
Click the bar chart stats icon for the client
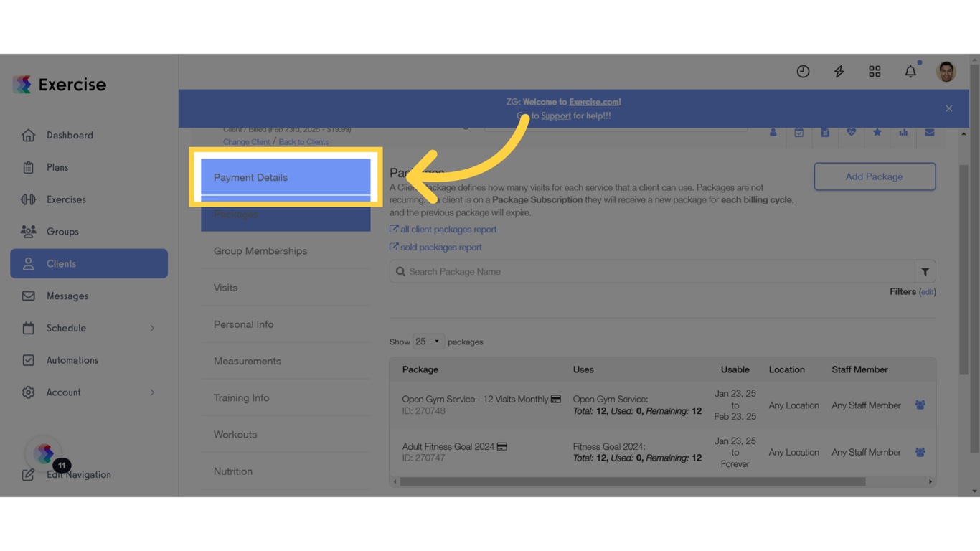(x=903, y=133)
